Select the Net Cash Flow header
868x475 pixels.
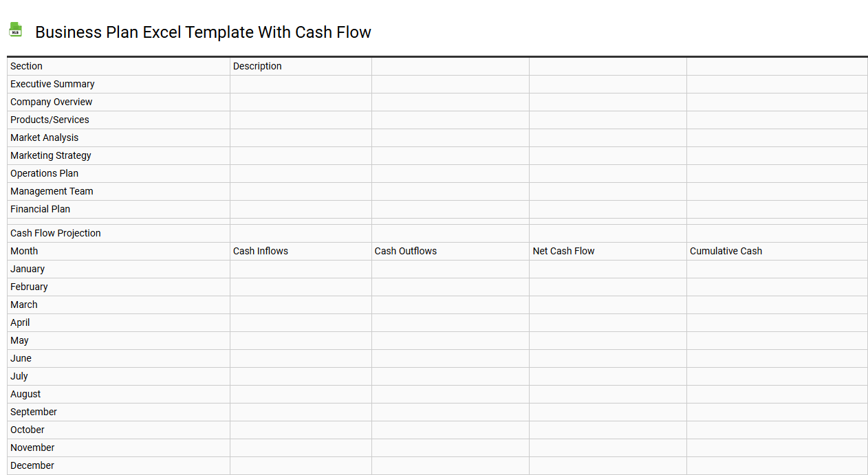pos(563,251)
